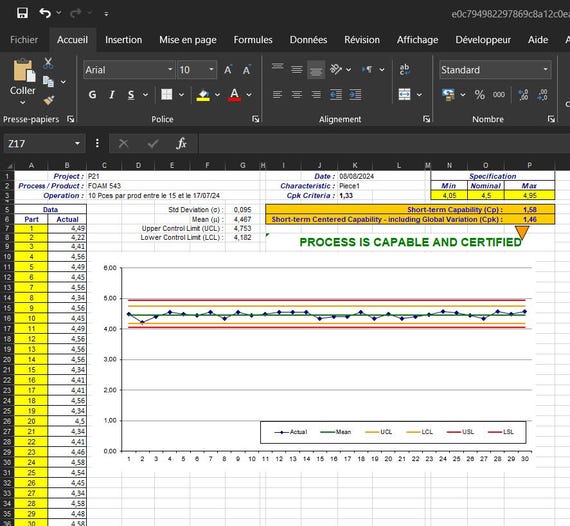Expand Coller paste options arrow
Screen dimensions: 570x526
pyautogui.click(x=23, y=102)
